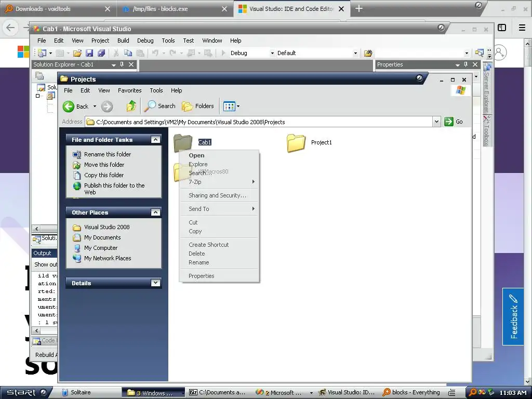Open Project menu in Visual Studio
Screen dimensions: 532x399
(100, 41)
